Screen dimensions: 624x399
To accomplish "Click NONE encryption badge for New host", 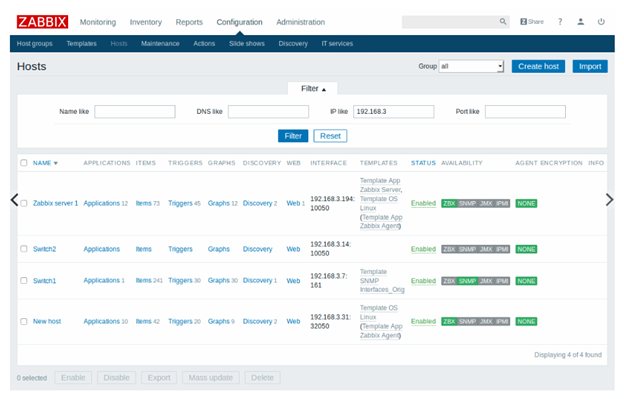I will click(x=526, y=321).
